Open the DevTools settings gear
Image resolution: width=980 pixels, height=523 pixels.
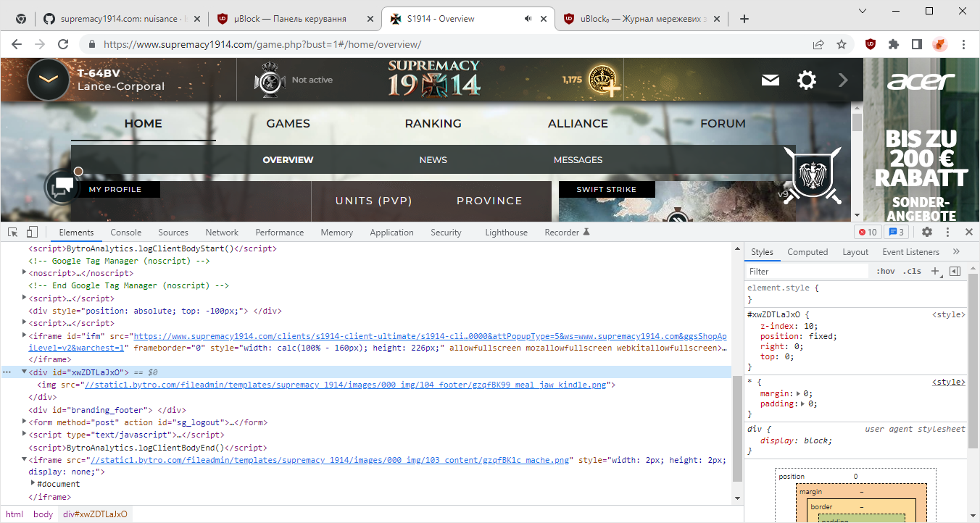pyautogui.click(x=926, y=232)
